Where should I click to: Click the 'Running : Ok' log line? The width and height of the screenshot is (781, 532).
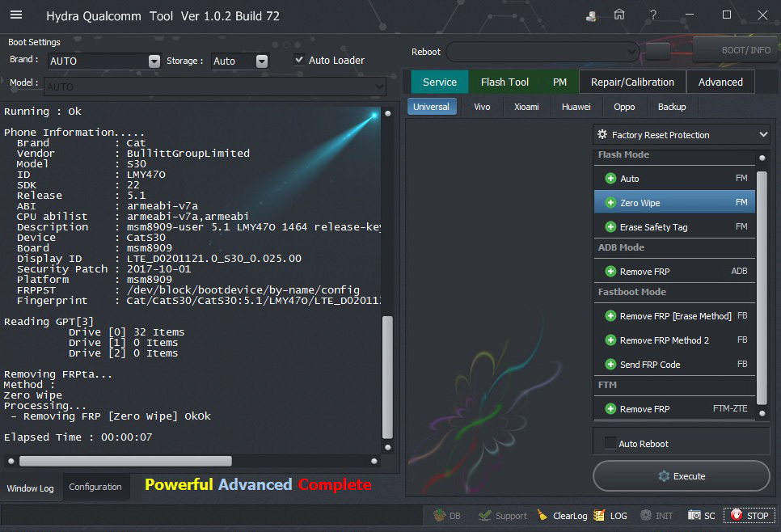click(43, 111)
